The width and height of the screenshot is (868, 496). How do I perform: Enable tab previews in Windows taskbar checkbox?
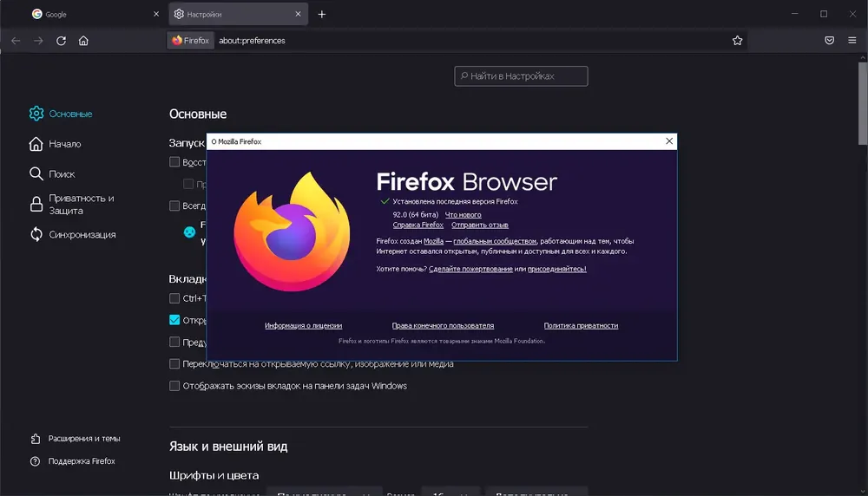[x=174, y=386]
